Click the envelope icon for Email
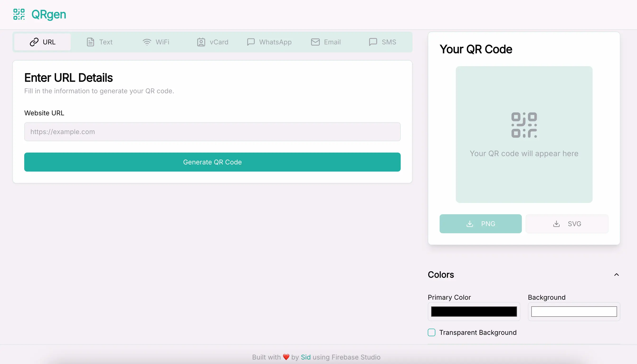Viewport: 637px width, 364px height. click(315, 42)
